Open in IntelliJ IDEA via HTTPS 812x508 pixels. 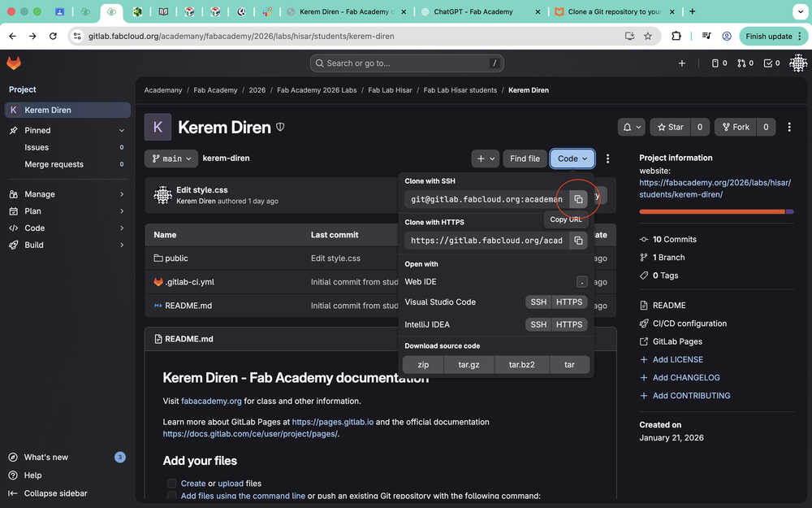[569, 325]
